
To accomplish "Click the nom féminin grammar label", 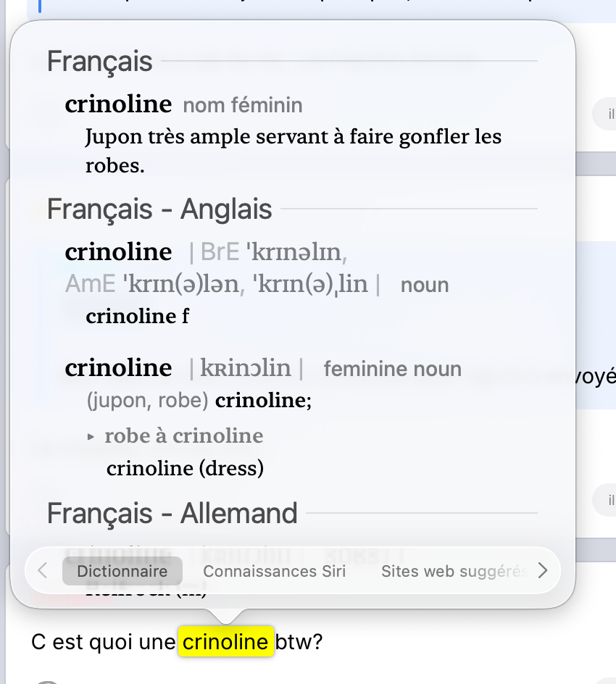I will (243, 106).
